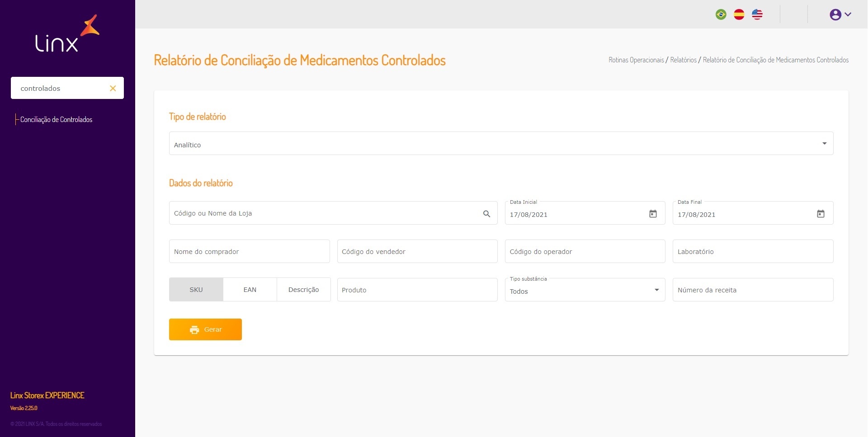
Task: Open Conciliação de Controlados menu item
Action: [x=56, y=120]
